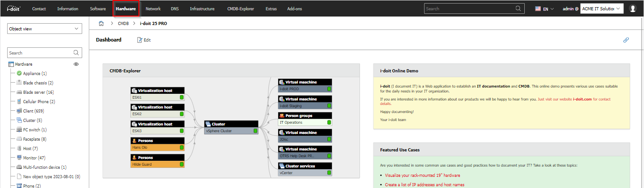The image size is (644, 188).
Task: Click the Monitor icon in tree
Action: pyautogui.click(x=19, y=158)
